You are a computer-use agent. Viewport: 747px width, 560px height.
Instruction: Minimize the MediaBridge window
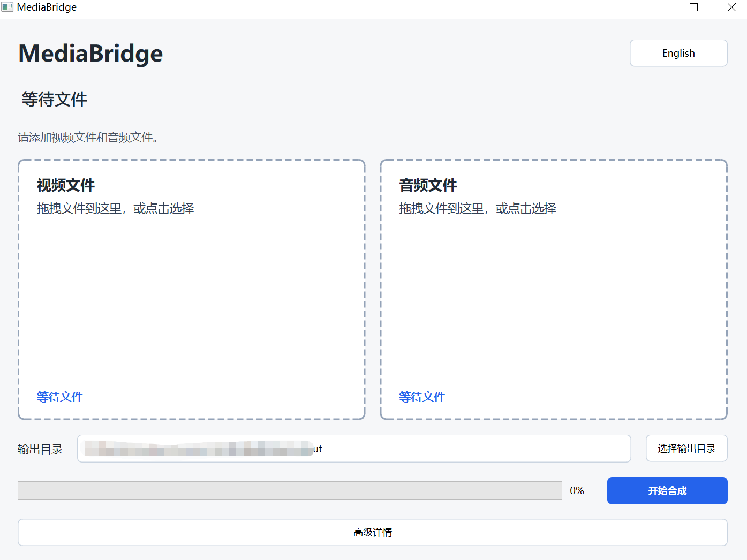[x=657, y=7]
